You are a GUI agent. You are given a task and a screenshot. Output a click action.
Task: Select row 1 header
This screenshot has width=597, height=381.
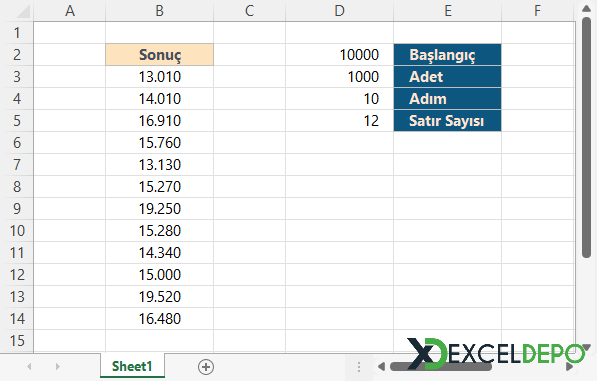click(x=17, y=33)
